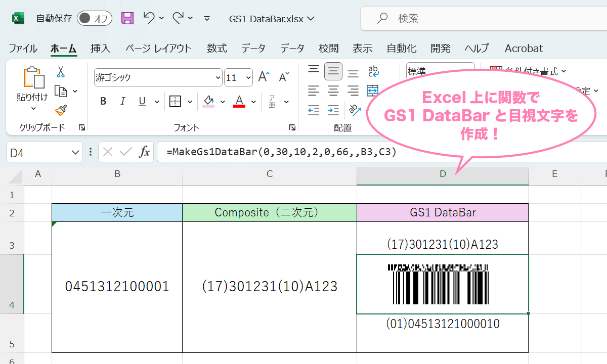Switch to the ページ レイアウト tab
The width and height of the screenshot is (607, 364).
tap(158, 49)
